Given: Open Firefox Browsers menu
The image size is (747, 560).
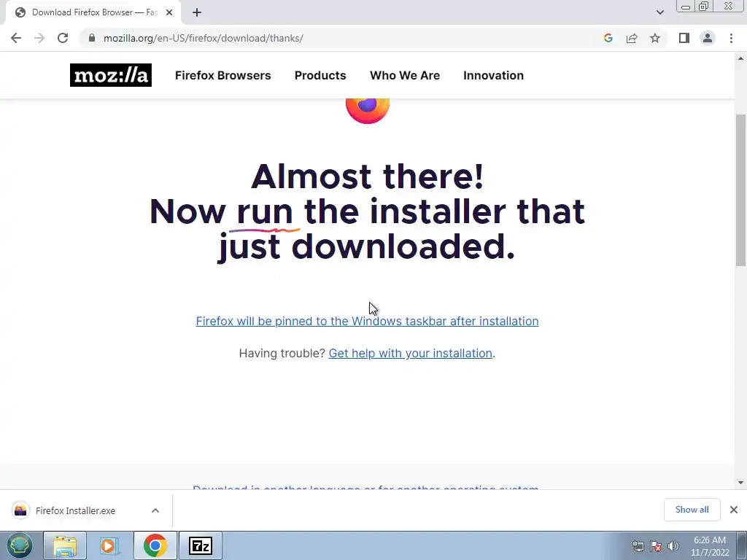Looking at the screenshot, I should point(223,75).
